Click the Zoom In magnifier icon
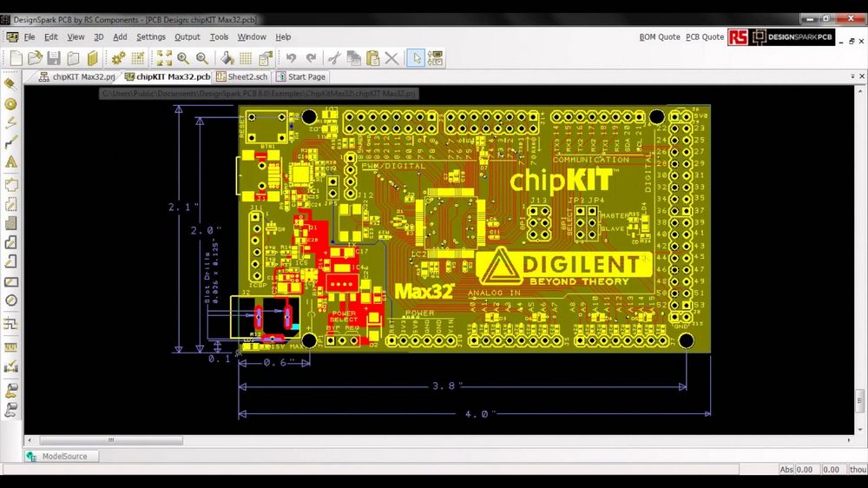The height and width of the screenshot is (488, 868). click(x=183, y=58)
